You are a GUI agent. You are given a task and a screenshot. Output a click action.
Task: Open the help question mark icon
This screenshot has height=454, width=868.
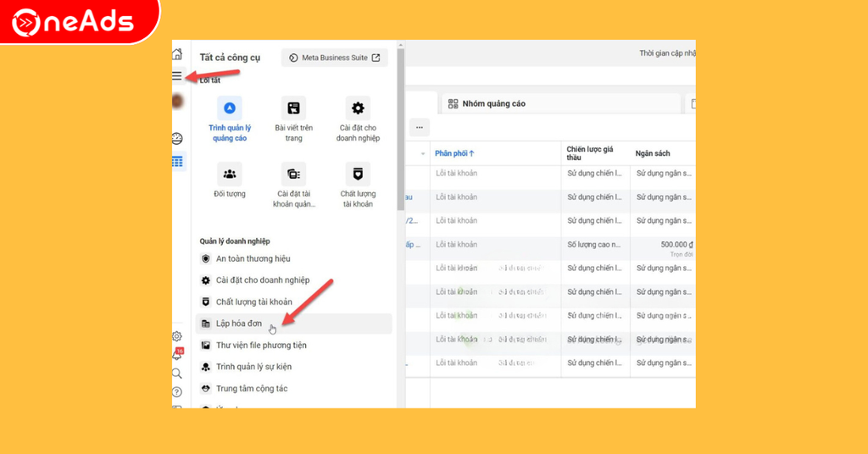177,392
